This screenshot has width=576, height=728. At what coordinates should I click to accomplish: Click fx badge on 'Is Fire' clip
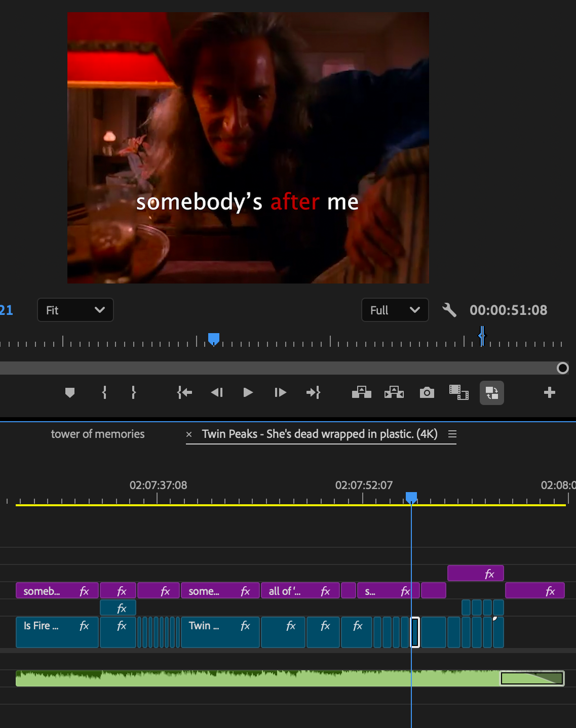point(84,626)
